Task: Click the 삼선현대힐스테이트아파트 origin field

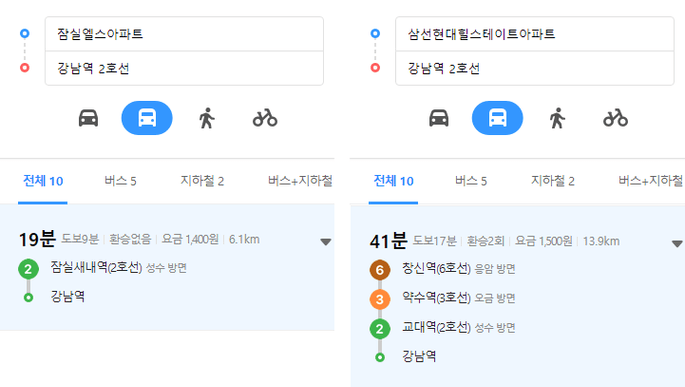Action: click(x=535, y=34)
